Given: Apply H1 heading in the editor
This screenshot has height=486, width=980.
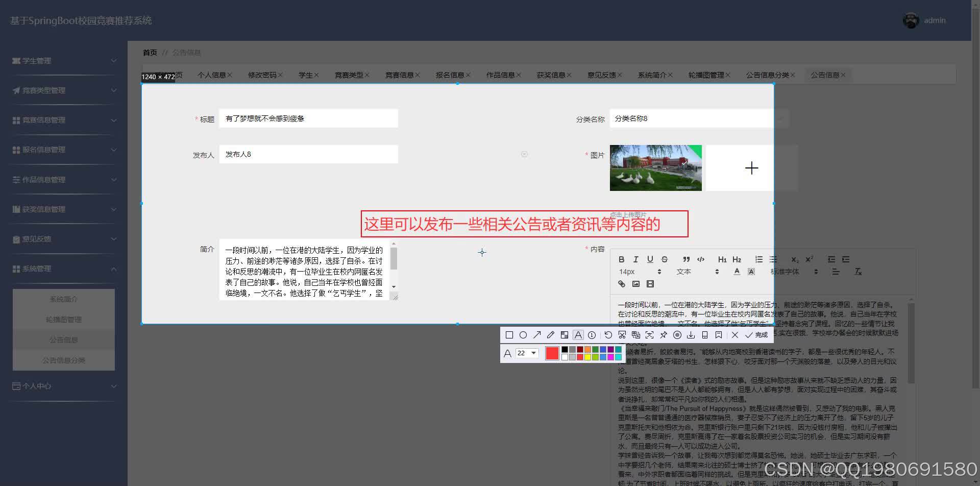Looking at the screenshot, I should 722,259.
